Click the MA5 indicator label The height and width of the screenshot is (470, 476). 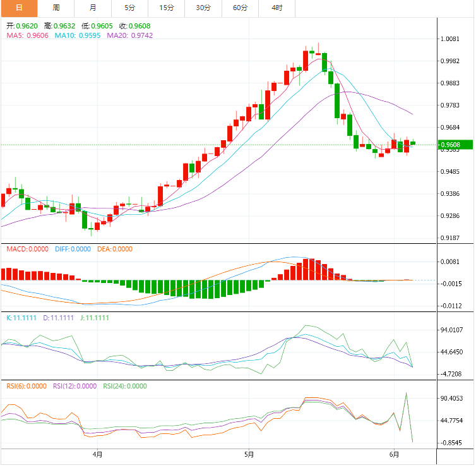tap(27, 36)
